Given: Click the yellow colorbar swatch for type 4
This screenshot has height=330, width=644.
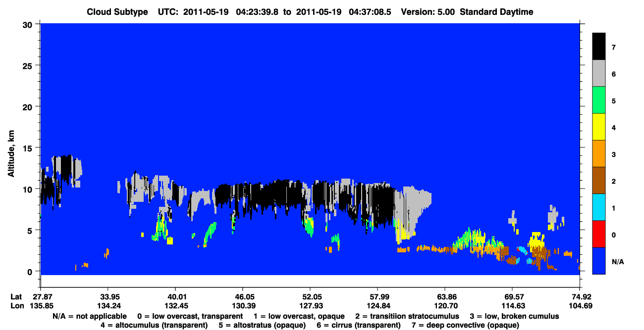Looking at the screenshot, I should coord(599,127).
